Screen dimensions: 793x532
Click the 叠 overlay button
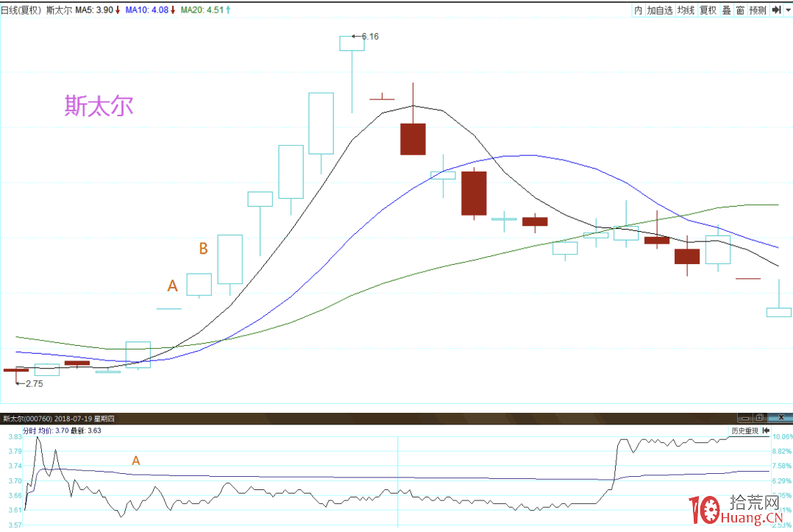[x=727, y=10]
